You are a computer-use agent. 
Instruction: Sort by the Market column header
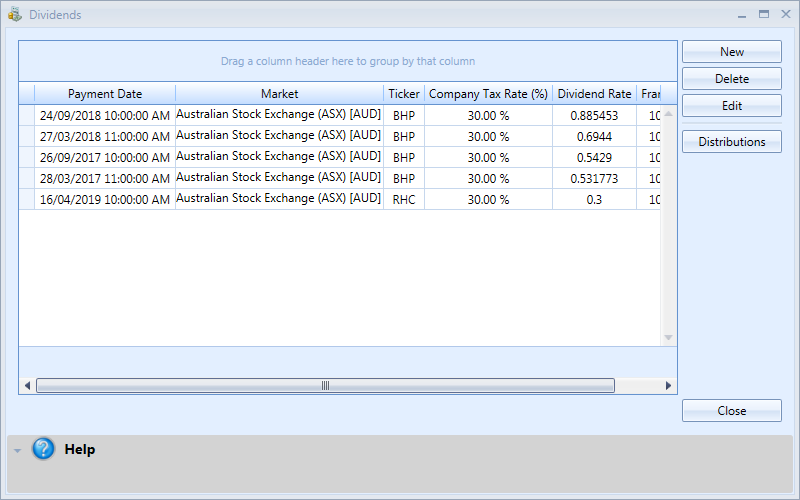[x=280, y=94]
